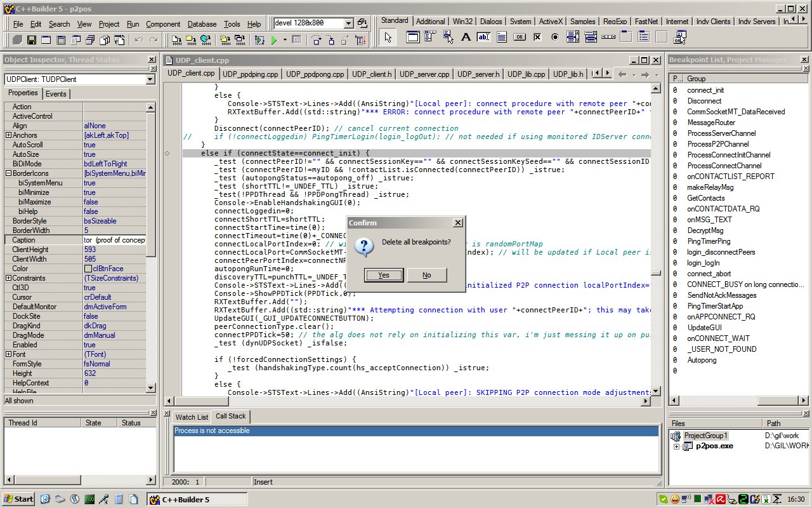Click No in the Confirm dialog
The image size is (812, 508).
pyautogui.click(x=426, y=275)
